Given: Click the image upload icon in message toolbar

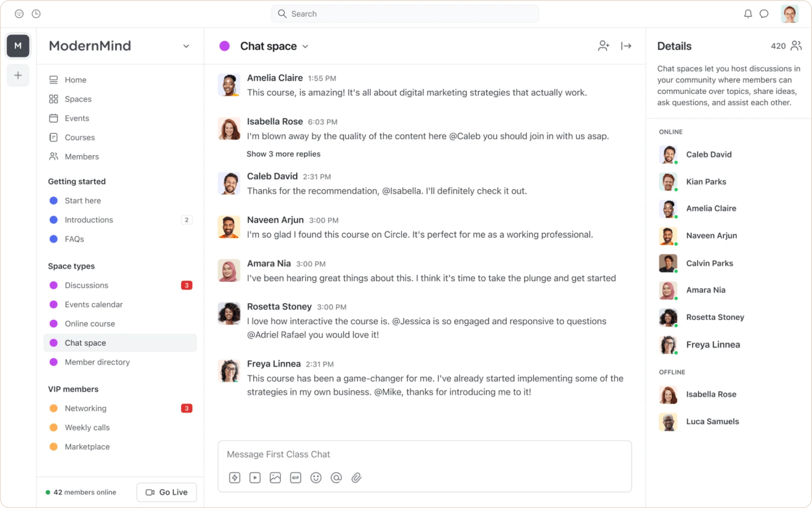Looking at the screenshot, I should [275, 477].
